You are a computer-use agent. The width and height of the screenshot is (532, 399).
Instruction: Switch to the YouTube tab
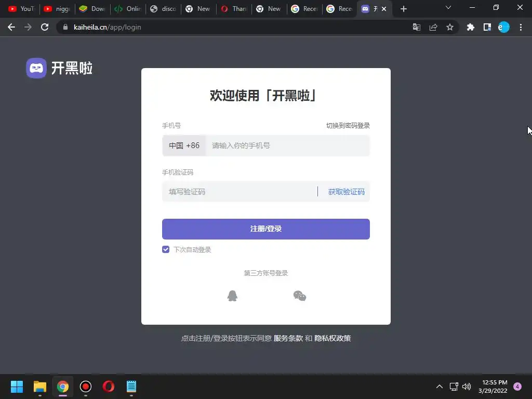(x=21, y=9)
